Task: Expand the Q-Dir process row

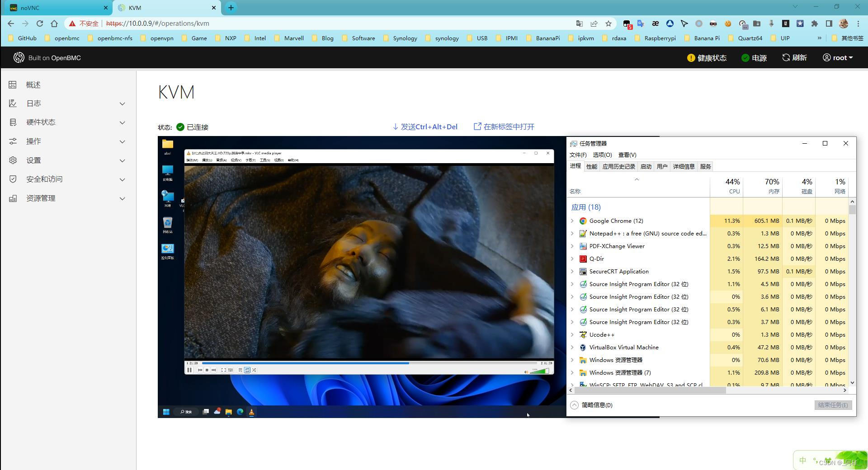Action: (572, 259)
